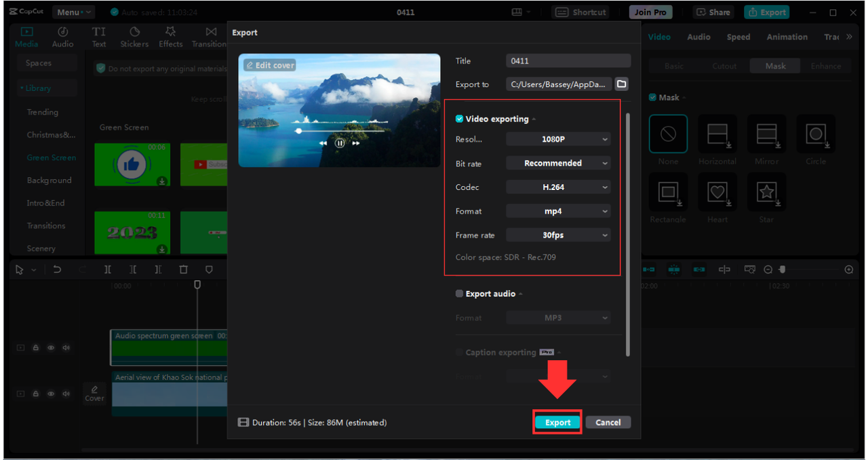Open the layout switcher in title bar
This screenshot has height=460, width=868.
[x=520, y=12]
